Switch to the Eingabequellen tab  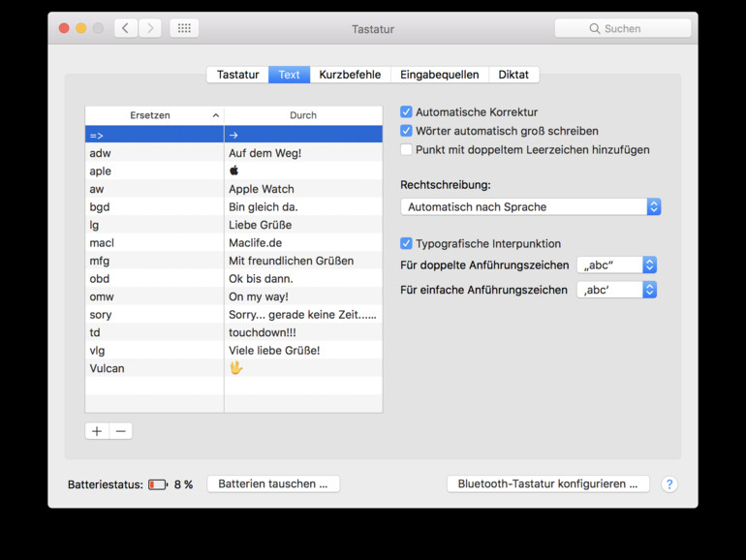click(439, 75)
